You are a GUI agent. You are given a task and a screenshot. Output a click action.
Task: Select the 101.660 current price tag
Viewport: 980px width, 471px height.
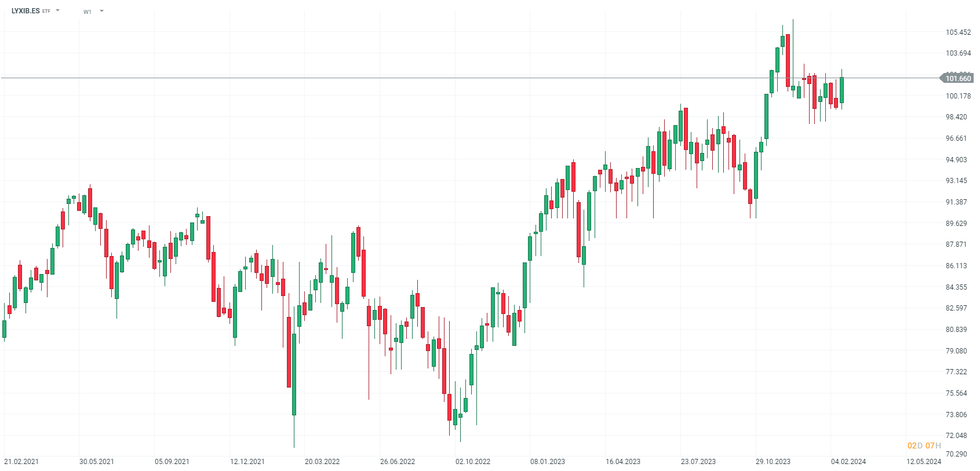point(957,79)
